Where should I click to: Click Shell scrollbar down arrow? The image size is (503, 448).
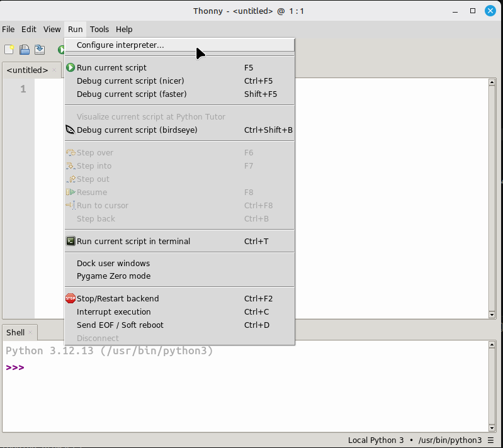492,428
